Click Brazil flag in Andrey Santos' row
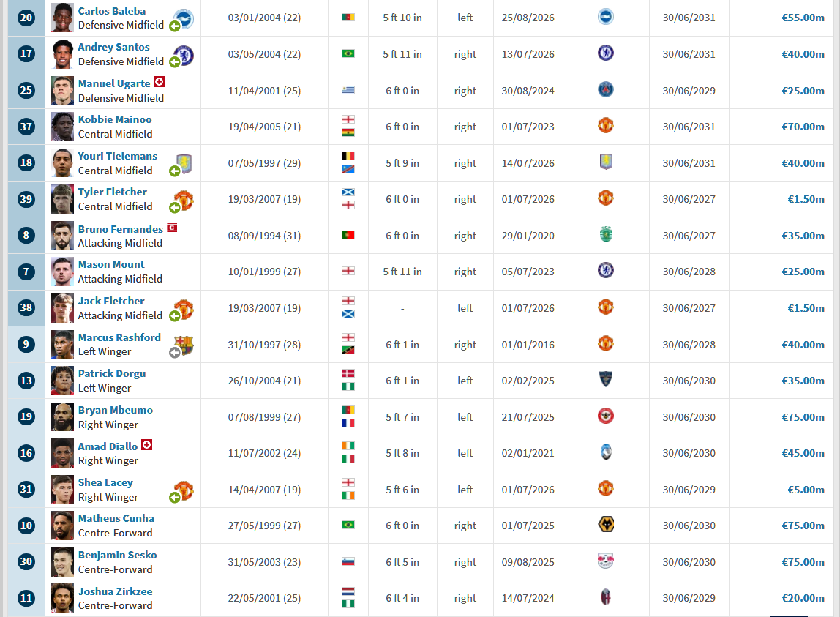This screenshot has height=617, width=840. [348, 53]
